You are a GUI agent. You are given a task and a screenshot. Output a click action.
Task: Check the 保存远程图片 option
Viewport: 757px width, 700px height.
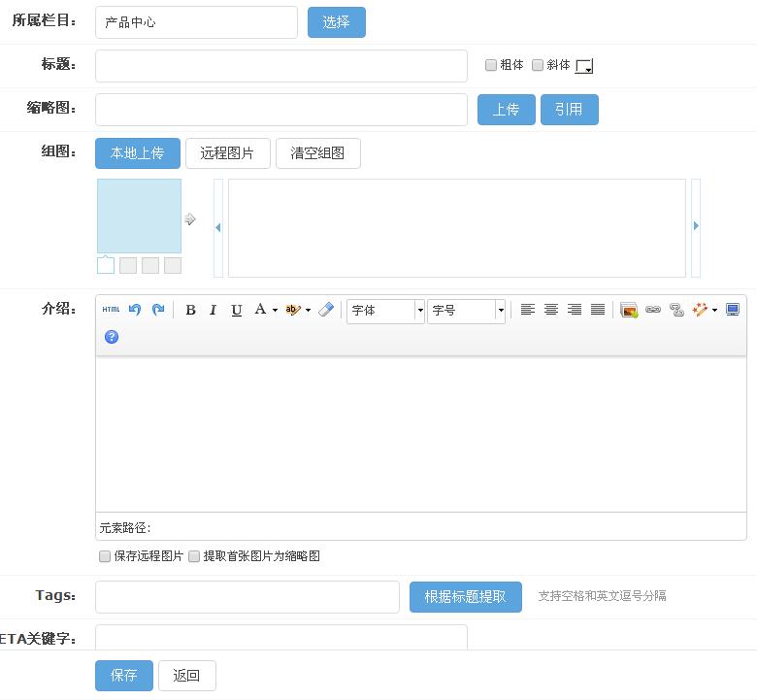click(x=105, y=556)
